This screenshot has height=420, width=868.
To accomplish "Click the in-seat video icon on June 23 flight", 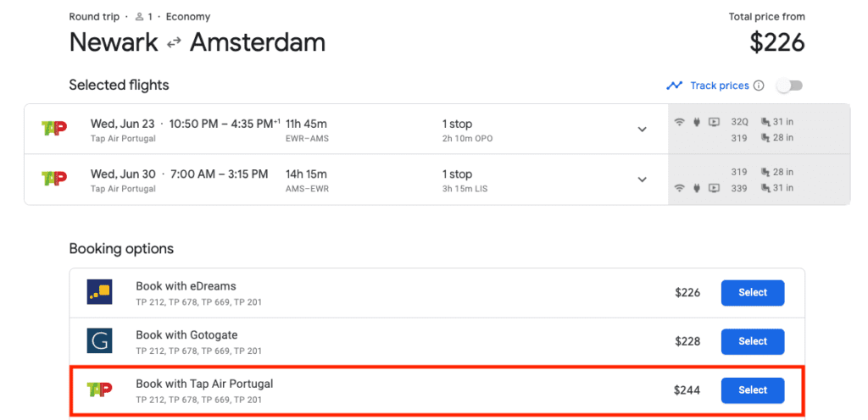I will (714, 122).
